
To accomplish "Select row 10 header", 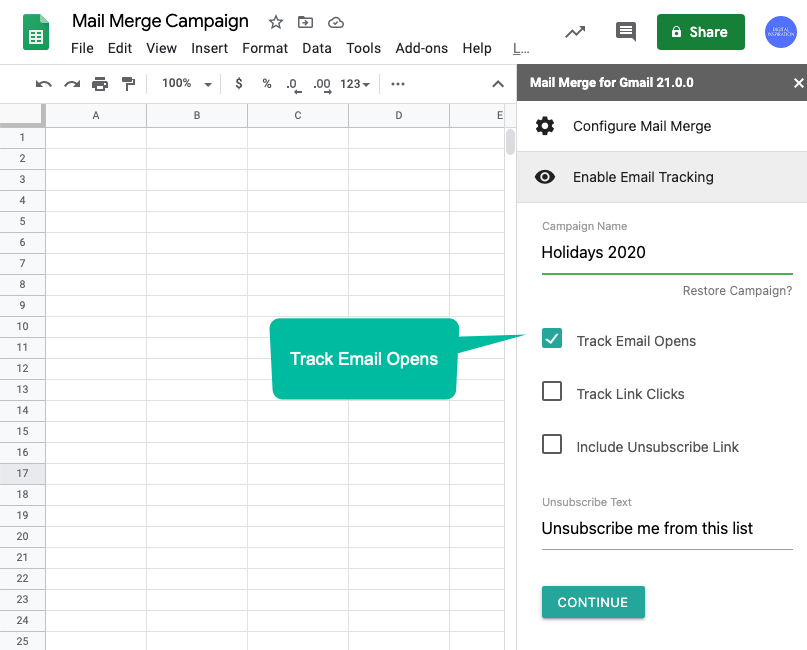I will coord(22,326).
